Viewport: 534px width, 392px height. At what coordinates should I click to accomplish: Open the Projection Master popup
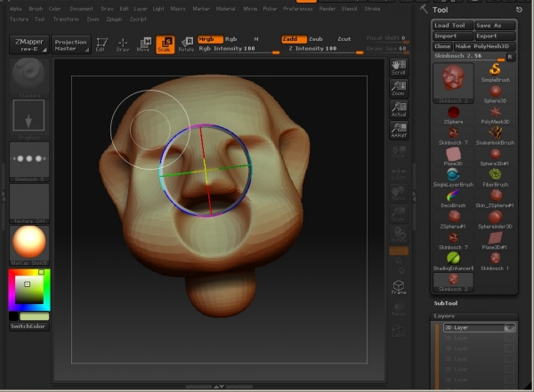[x=71, y=44]
